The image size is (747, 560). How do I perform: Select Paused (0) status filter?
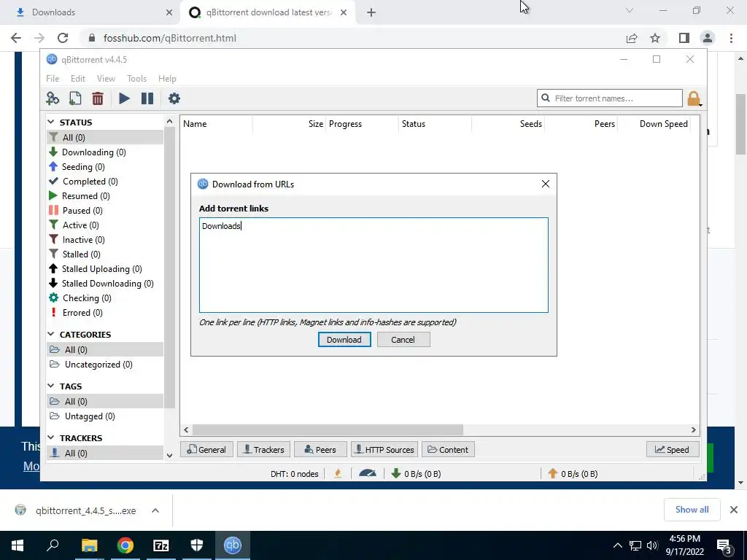pyautogui.click(x=82, y=211)
